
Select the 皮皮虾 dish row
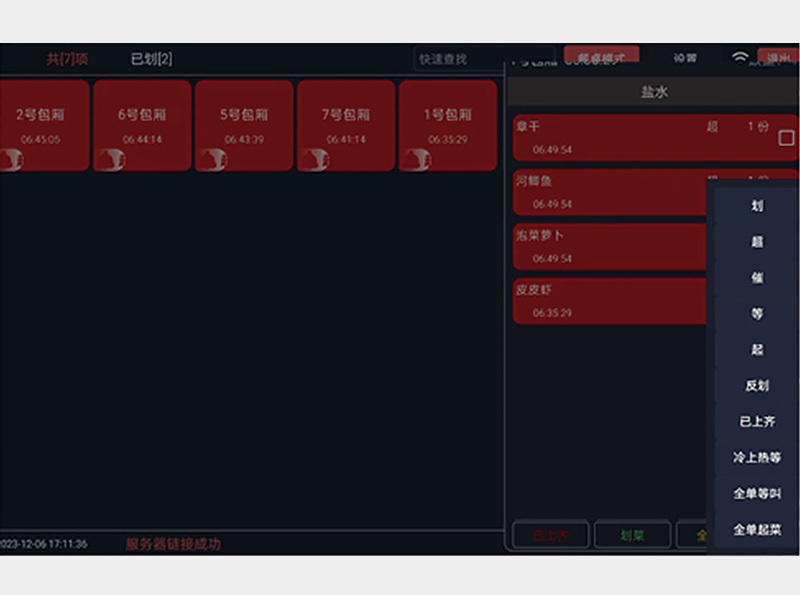point(610,301)
